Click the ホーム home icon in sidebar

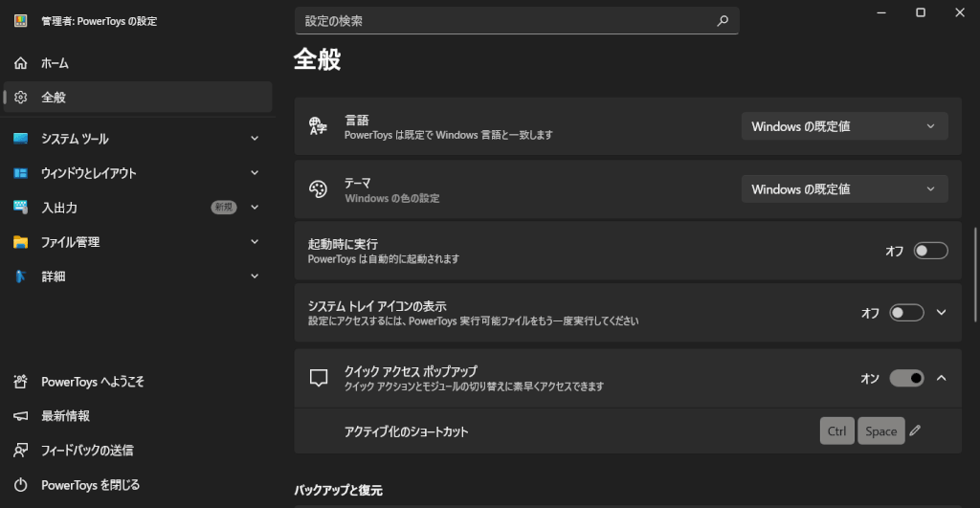[21, 63]
